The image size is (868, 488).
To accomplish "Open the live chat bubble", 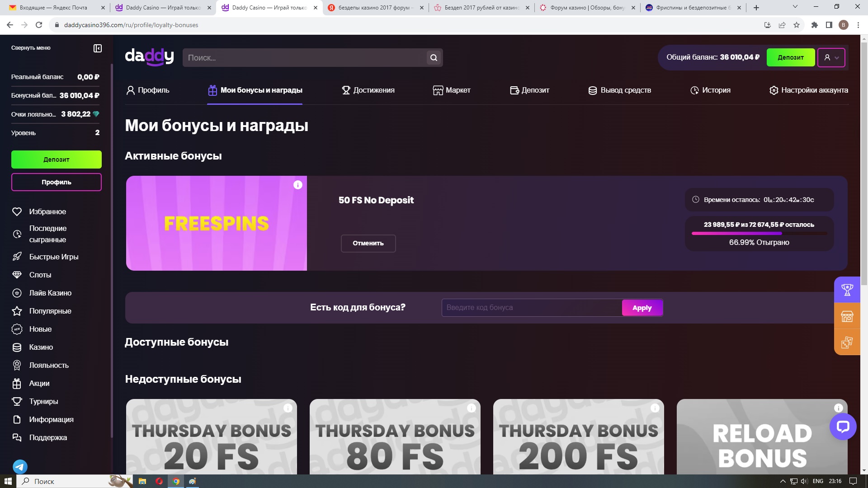I will pyautogui.click(x=843, y=427).
